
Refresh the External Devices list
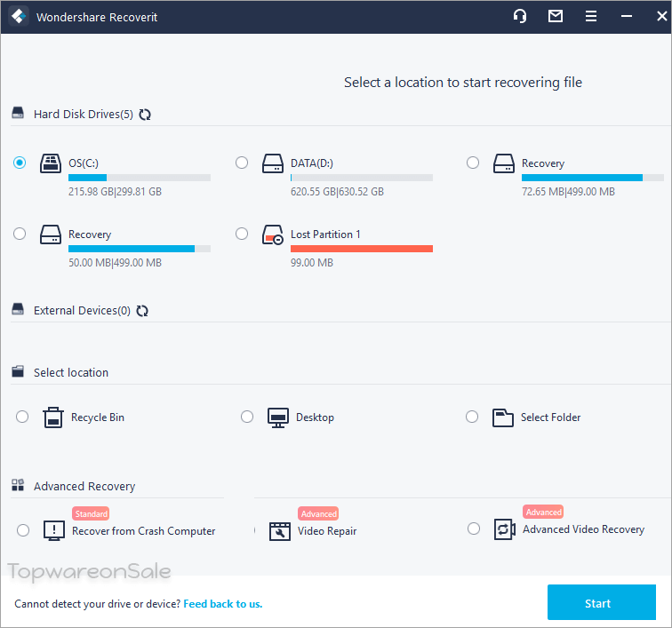pyautogui.click(x=142, y=311)
